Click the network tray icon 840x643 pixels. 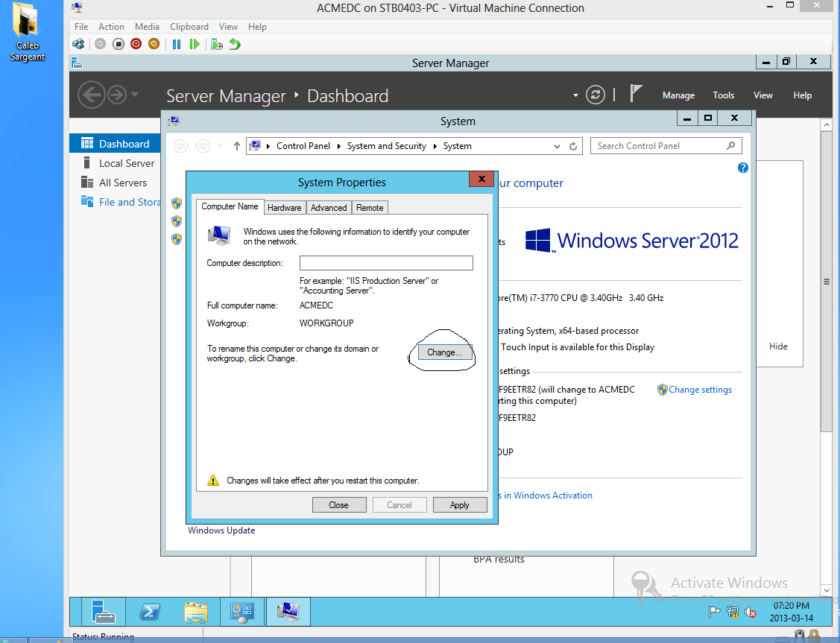tap(733, 612)
